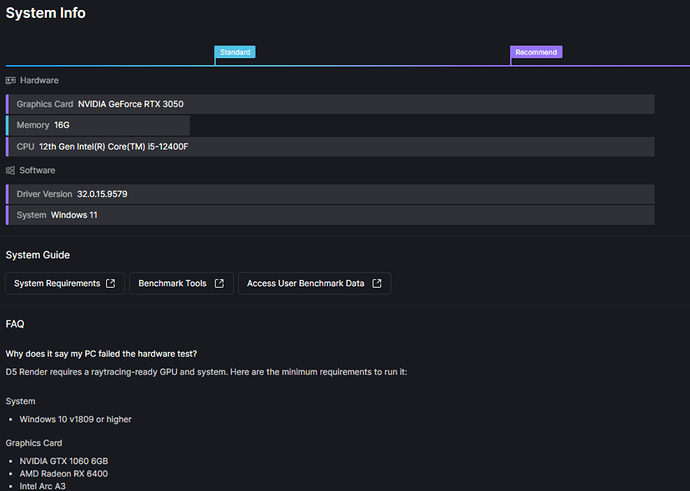This screenshot has width=690, height=491.
Task: Click the NVIDIA GTX 1060 6GB list item
Action: [x=61, y=461]
